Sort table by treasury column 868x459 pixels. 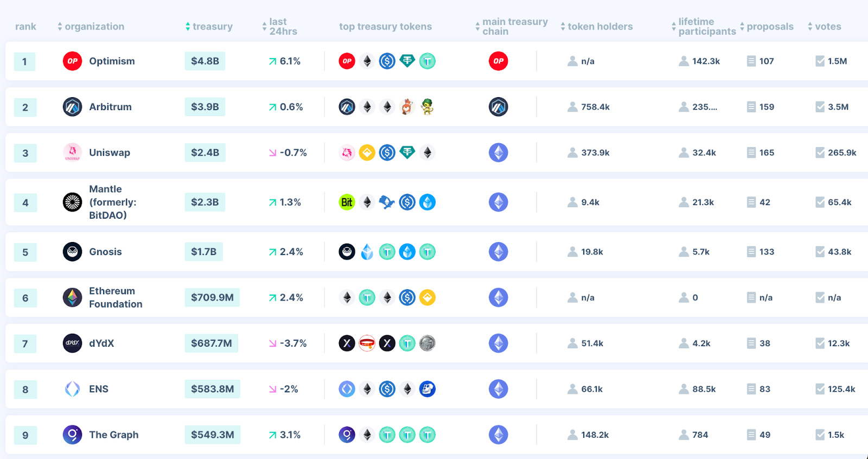click(209, 27)
